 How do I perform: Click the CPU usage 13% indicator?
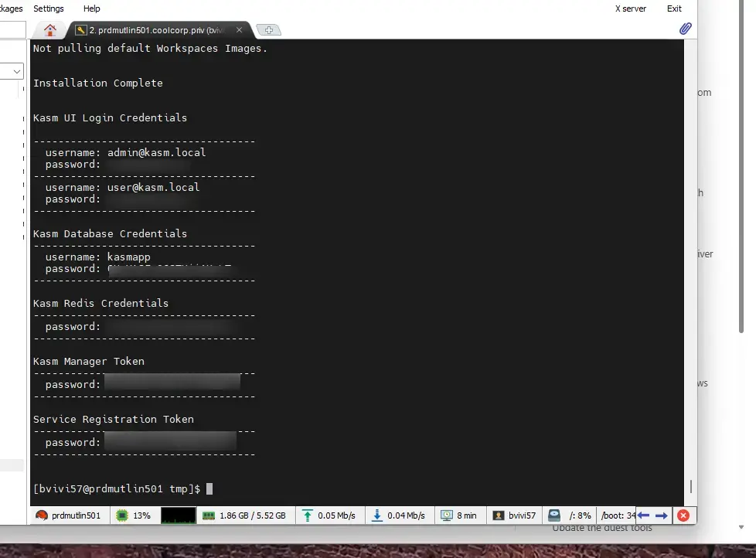133,515
